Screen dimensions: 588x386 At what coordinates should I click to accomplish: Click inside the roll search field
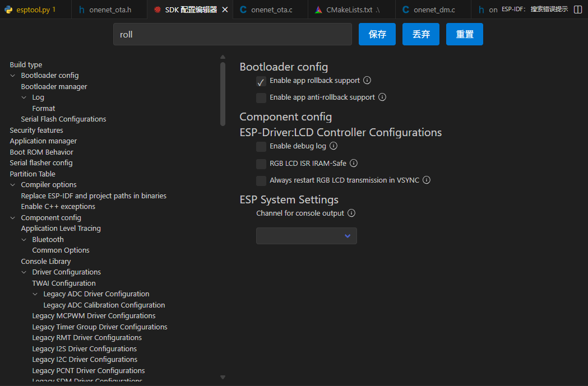pyautogui.click(x=232, y=34)
